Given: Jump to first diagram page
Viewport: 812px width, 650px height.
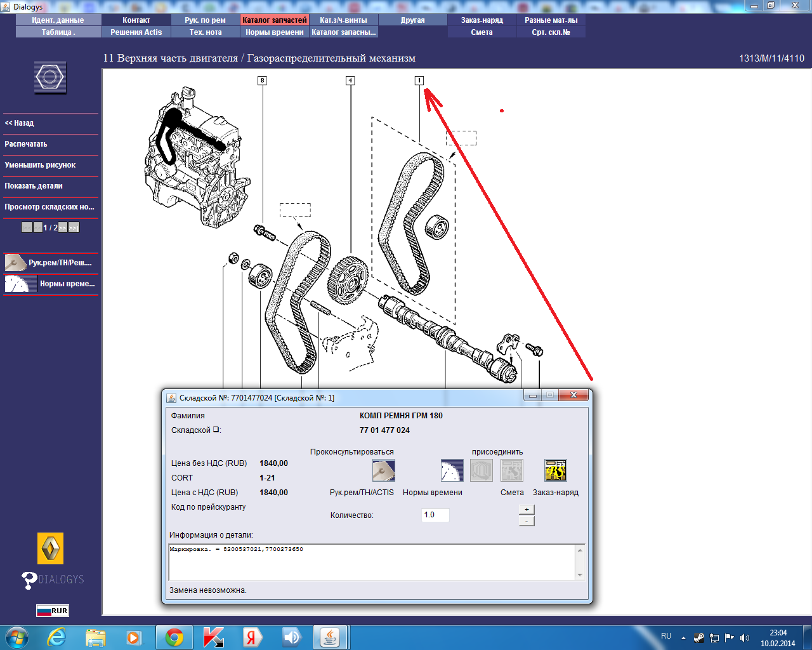Looking at the screenshot, I should click(x=27, y=227).
